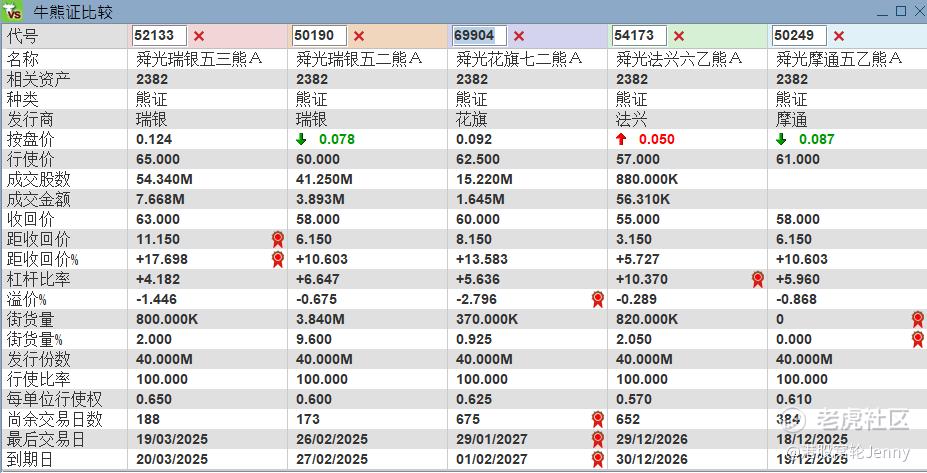Click the 相关资产 row label
927x473 pixels.
(x=38, y=79)
